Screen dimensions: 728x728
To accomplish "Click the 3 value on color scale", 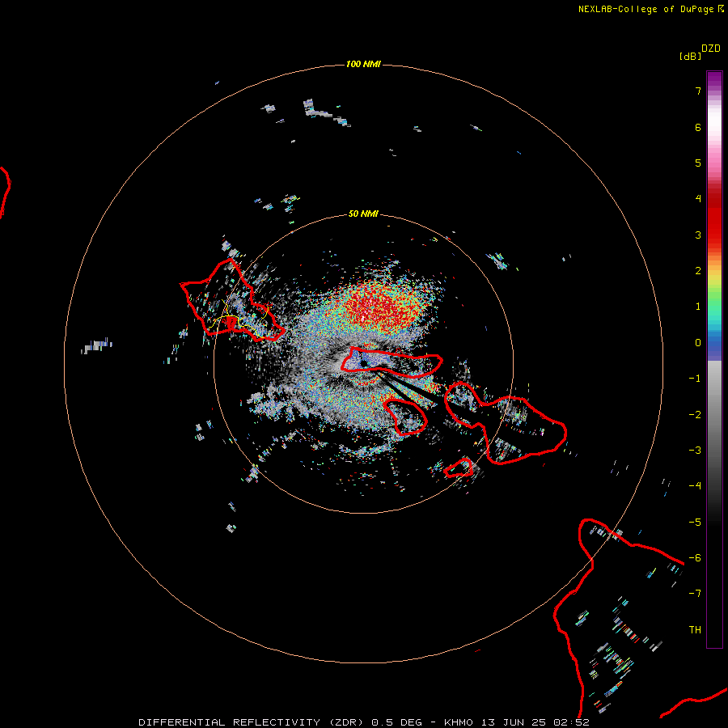I will pos(698,235).
